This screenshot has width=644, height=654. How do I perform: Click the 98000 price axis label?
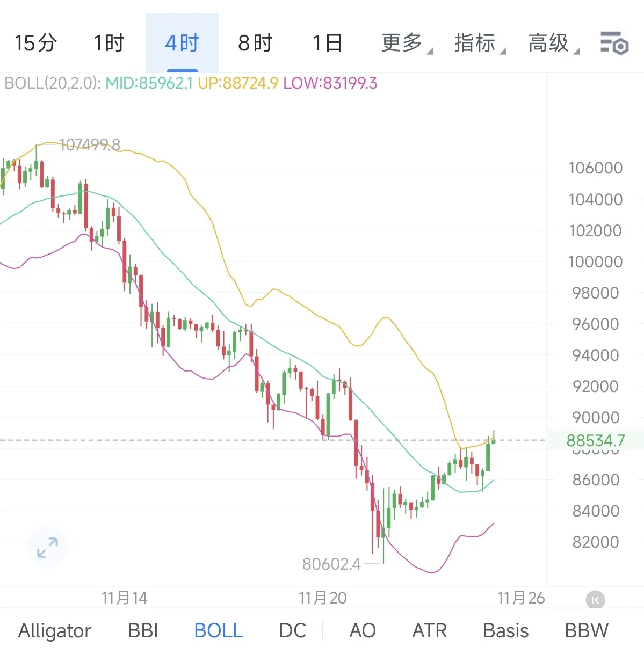tap(596, 293)
